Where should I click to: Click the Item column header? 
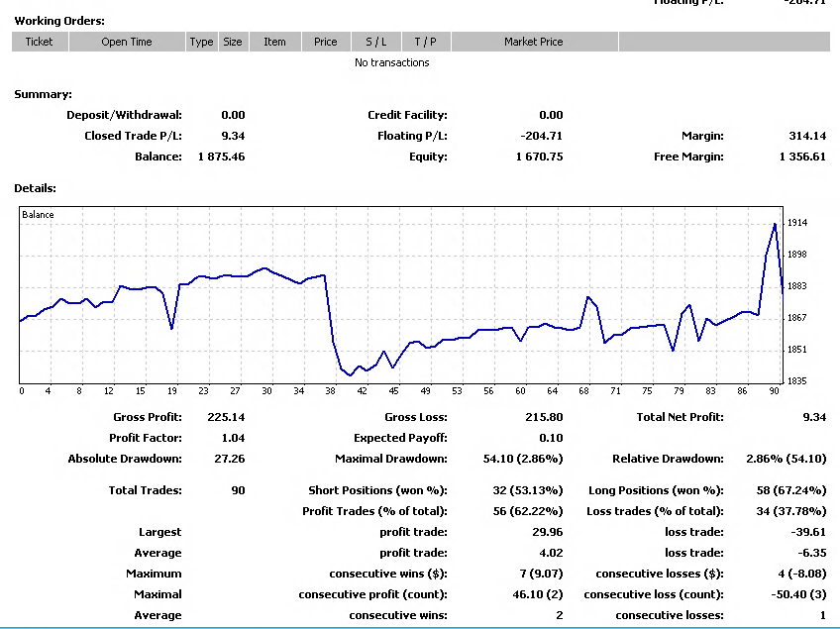click(x=274, y=42)
